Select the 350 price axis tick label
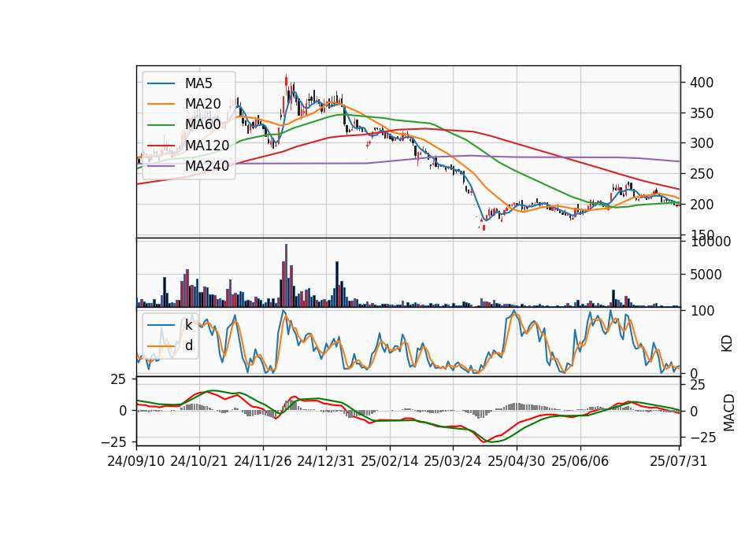This screenshot has width=756, height=543. pyautogui.click(x=702, y=113)
